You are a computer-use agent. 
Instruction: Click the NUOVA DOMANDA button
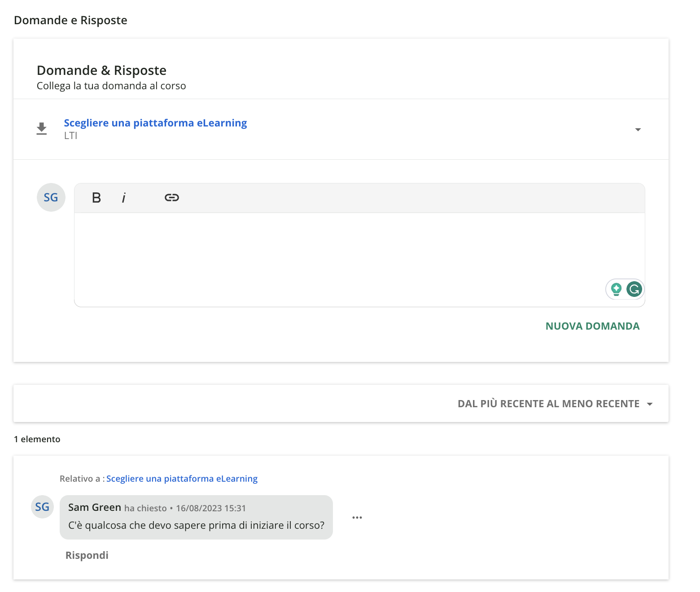point(592,326)
